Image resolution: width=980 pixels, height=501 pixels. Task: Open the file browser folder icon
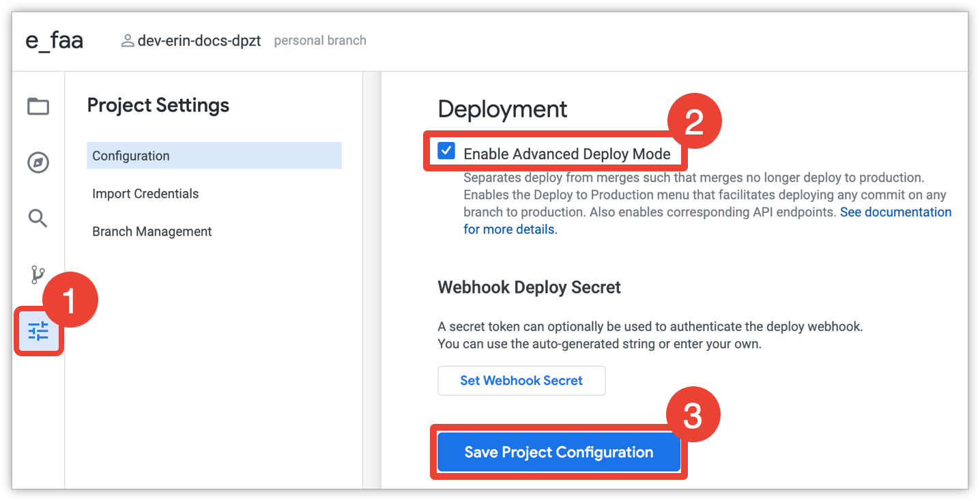[x=38, y=106]
